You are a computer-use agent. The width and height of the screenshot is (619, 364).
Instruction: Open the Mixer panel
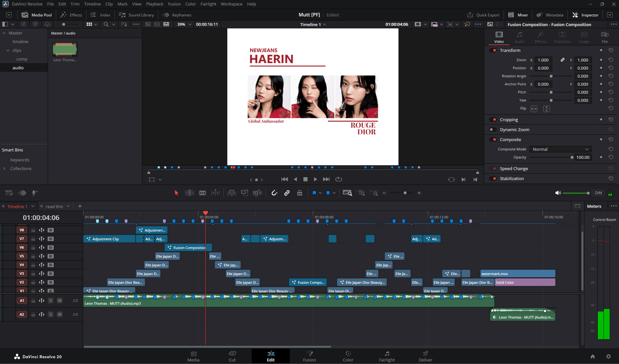coord(518,15)
